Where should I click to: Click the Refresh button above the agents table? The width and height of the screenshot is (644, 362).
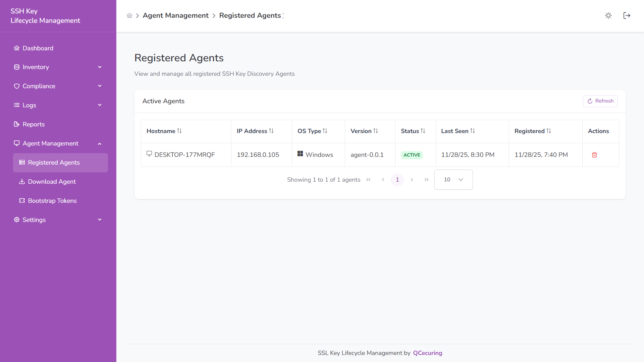tap(600, 101)
